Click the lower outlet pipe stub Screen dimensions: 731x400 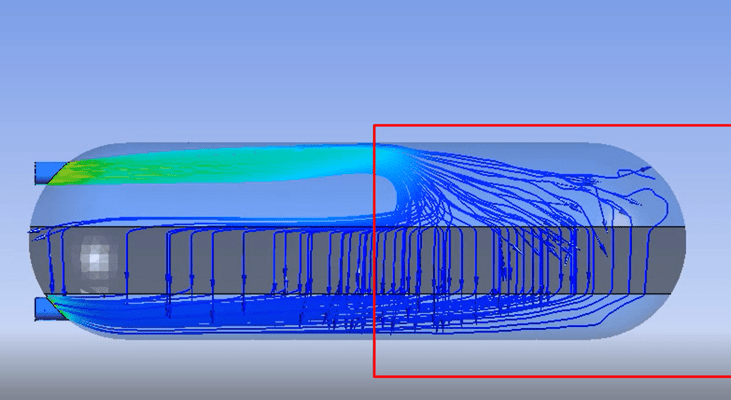(46, 308)
